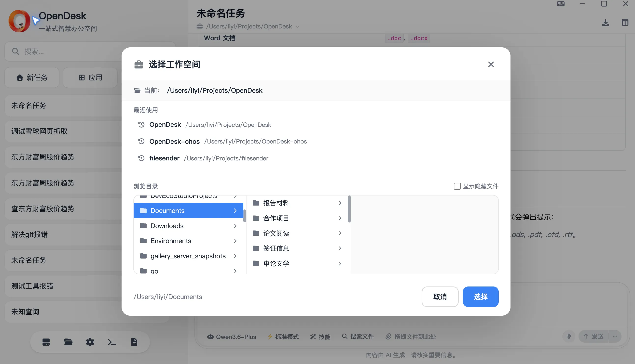Image resolution: width=635 pixels, height=364 pixels.
Task: Expand the Environments folder chevron
Action: click(x=235, y=241)
